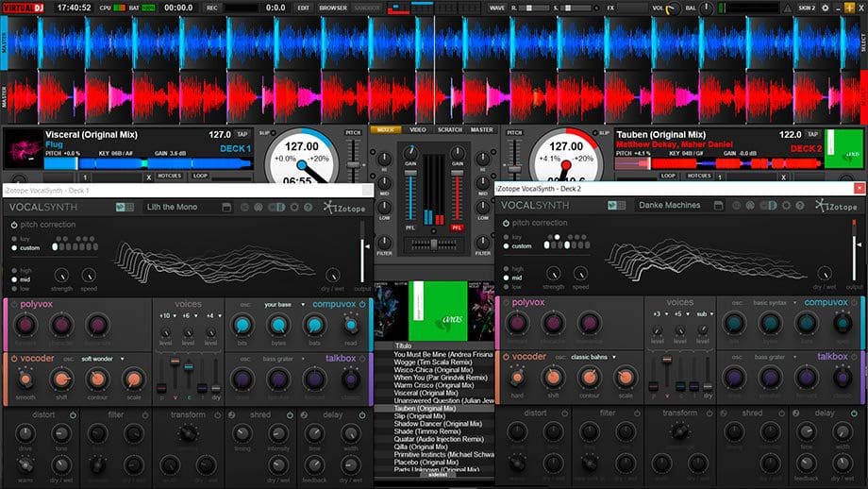Open Deck 2 voices 'sub' dropdown

pyautogui.click(x=705, y=314)
